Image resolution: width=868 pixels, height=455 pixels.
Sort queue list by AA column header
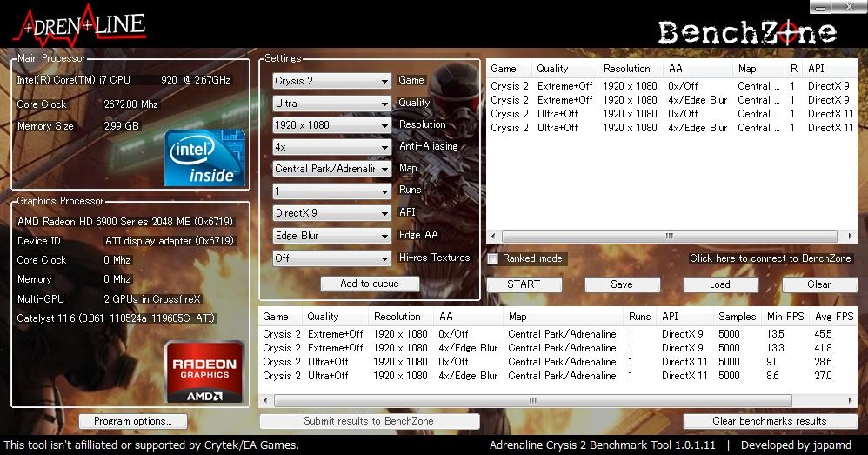(x=698, y=69)
